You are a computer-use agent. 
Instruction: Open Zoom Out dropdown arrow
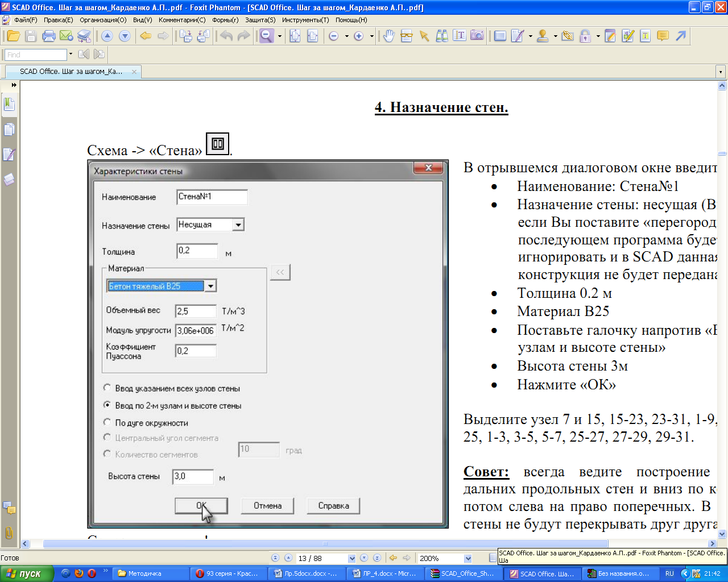[x=346, y=36]
